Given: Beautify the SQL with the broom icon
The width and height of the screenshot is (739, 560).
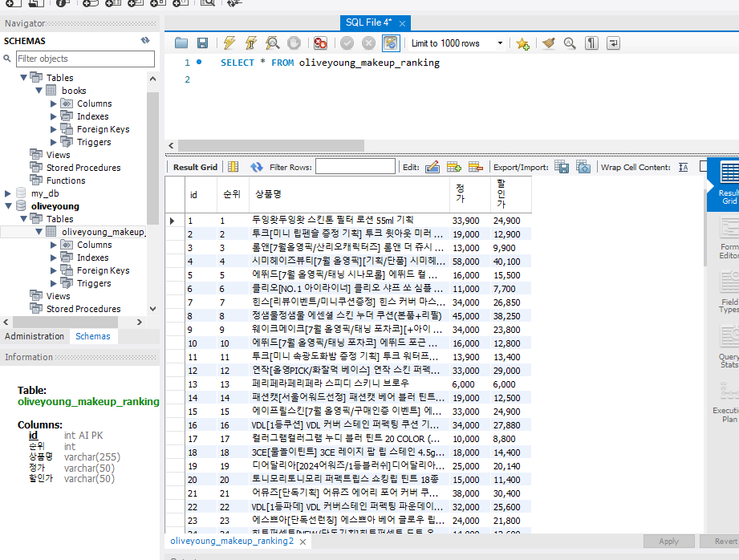Looking at the screenshot, I should (x=548, y=43).
